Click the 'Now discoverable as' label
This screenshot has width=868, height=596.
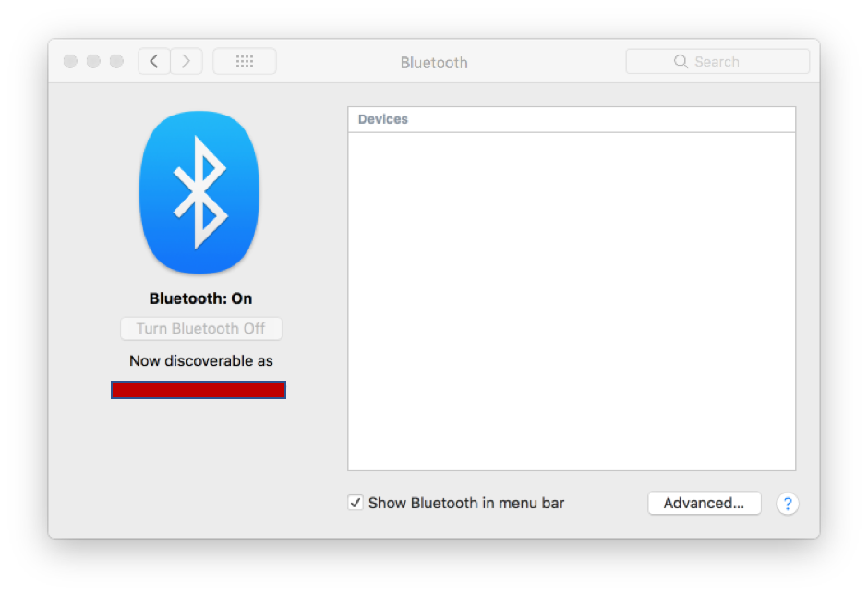pyautogui.click(x=201, y=361)
